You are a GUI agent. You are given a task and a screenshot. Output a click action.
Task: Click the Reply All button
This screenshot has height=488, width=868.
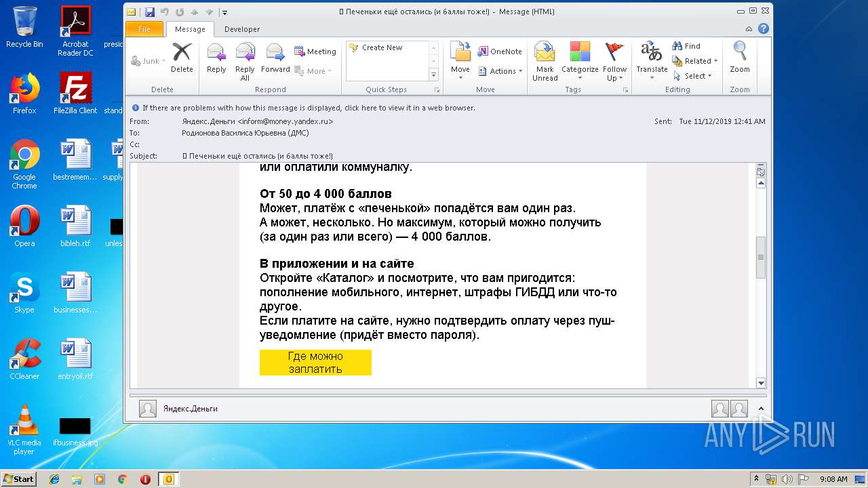click(245, 62)
